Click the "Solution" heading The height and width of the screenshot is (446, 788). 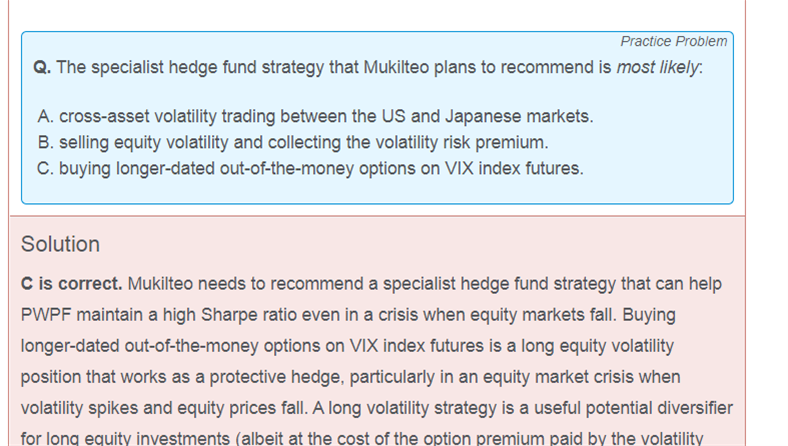[x=60, y=244]
